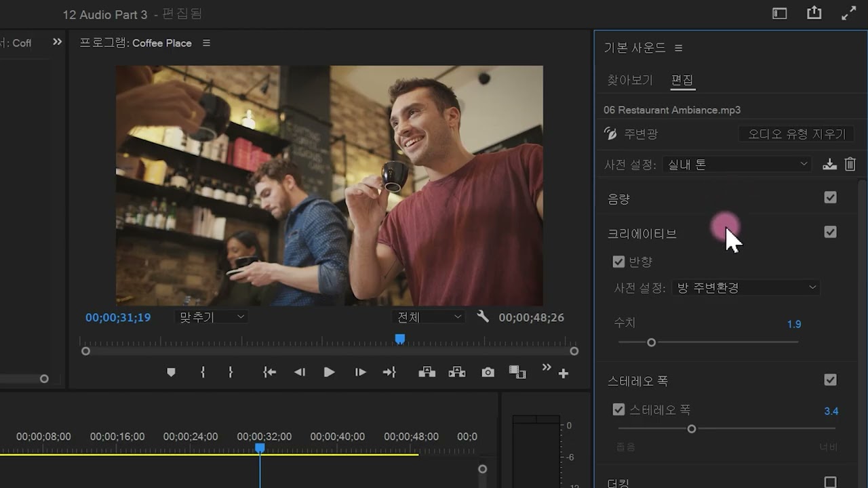Open the 실내 톤 preset dropdown
868x488 pixels.
coord(736,164)
